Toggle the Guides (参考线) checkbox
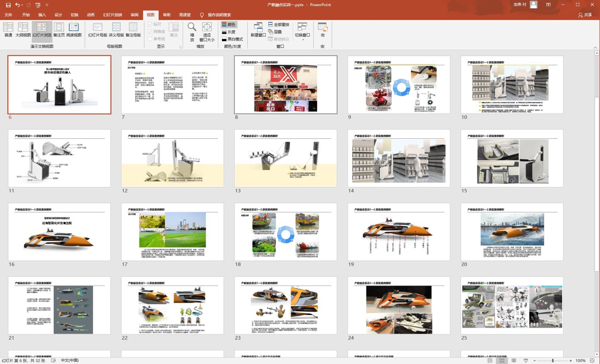This screenshot has height=364, width=600. tap(150, 39)
